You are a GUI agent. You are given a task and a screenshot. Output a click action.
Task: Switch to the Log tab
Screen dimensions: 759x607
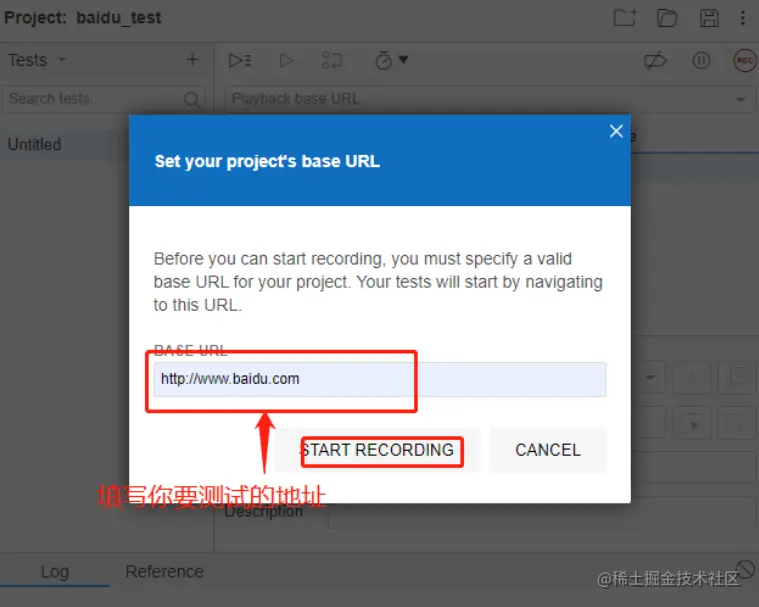(55, 572)
